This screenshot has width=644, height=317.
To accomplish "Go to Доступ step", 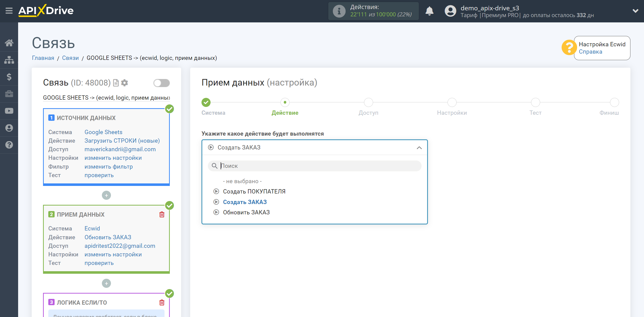I will [368, 102].
